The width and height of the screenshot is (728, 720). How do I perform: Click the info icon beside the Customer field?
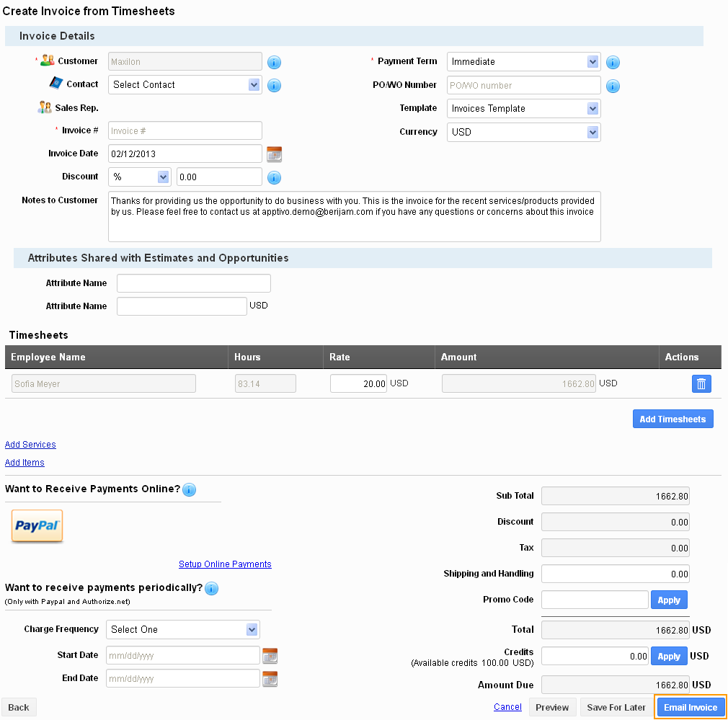point(274,63)
